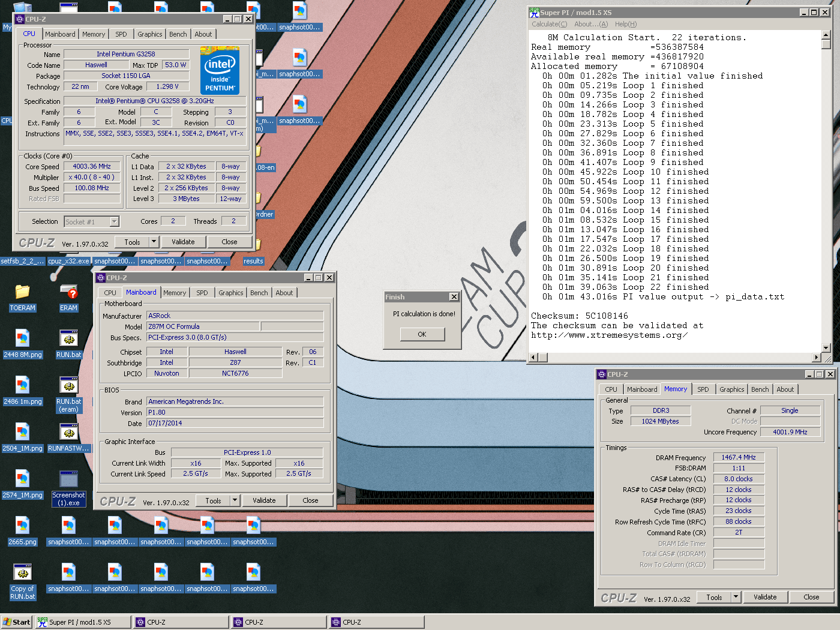Open the ERAM desktop icon

[68, 298]
